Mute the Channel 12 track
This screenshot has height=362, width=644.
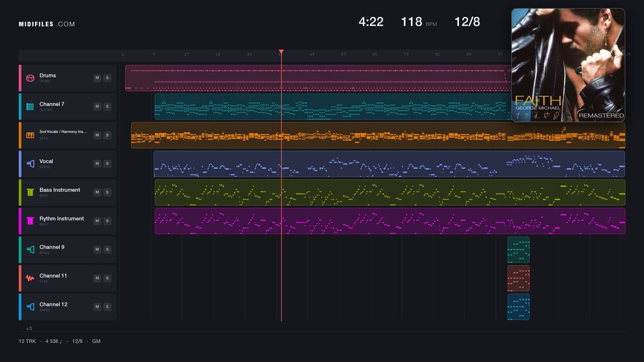pyautogui.click(x=97, y=306)
